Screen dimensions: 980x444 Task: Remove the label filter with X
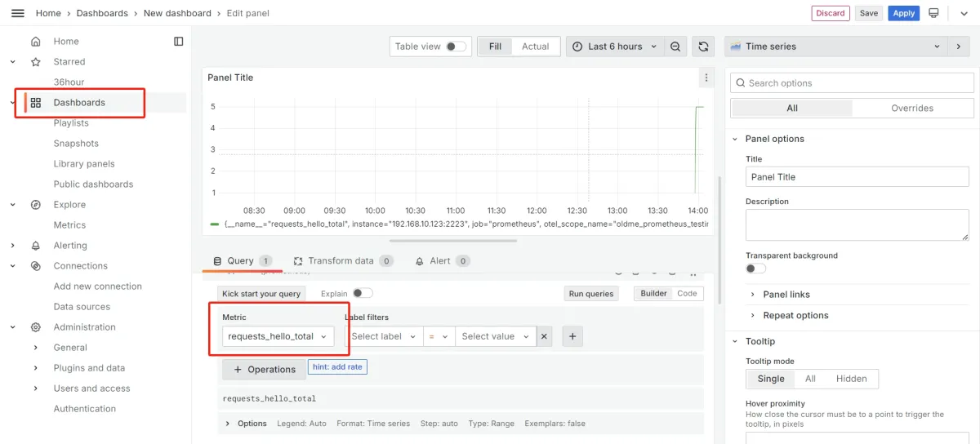[x=545, y=336]
